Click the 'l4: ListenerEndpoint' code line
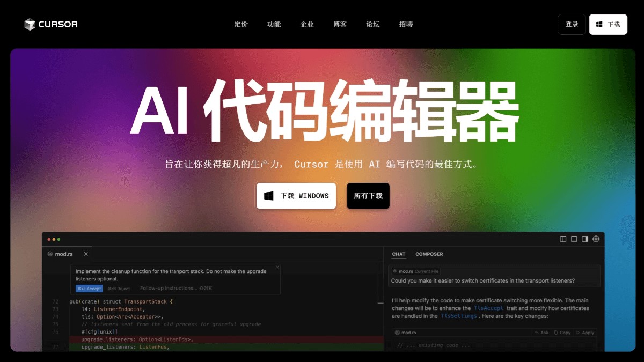Viewport: 644px width, 362px height. tap(113, 309)
